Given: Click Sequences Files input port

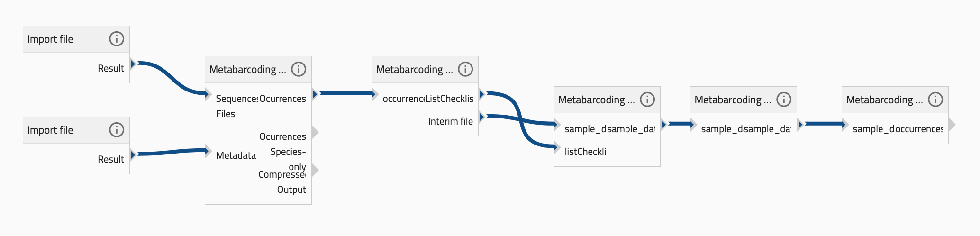Looking at the screenshot, I should point(208,94).
